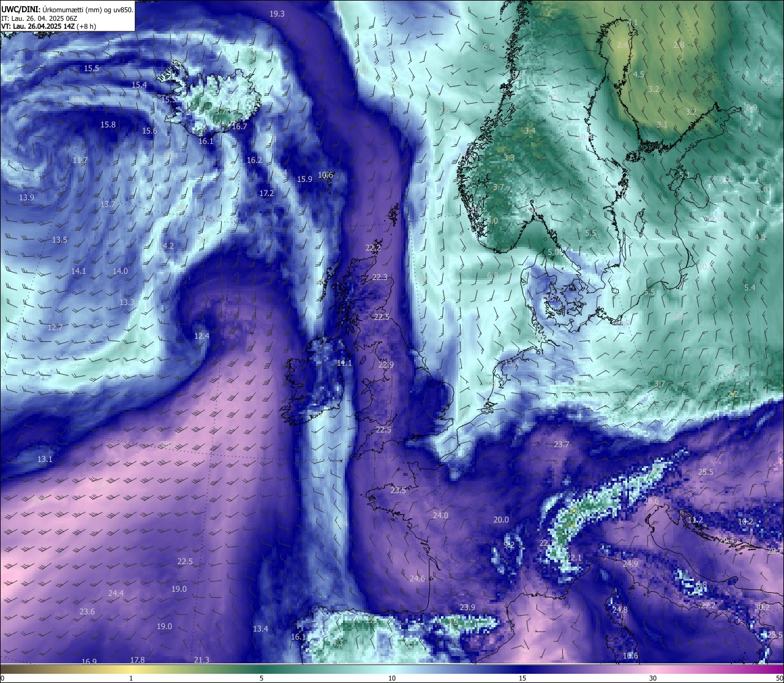Click the map value 13.9

pyautogui.click(x=26, y=197)
